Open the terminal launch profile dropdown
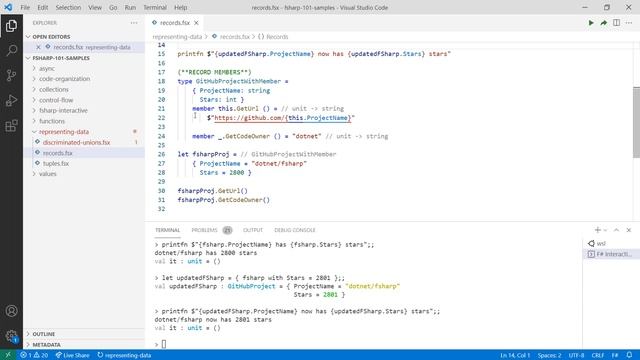 tap(605, 230)
